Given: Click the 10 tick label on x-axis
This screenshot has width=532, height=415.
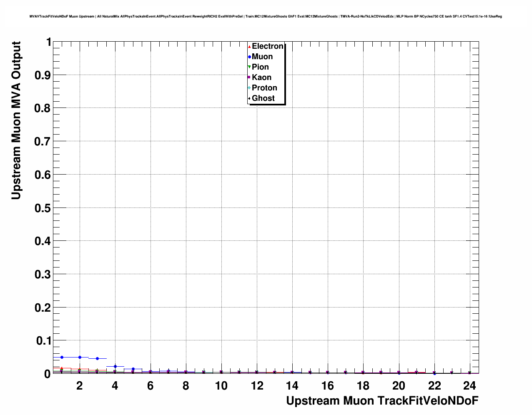Looking at the screenshot, I should tap(221, 386).
